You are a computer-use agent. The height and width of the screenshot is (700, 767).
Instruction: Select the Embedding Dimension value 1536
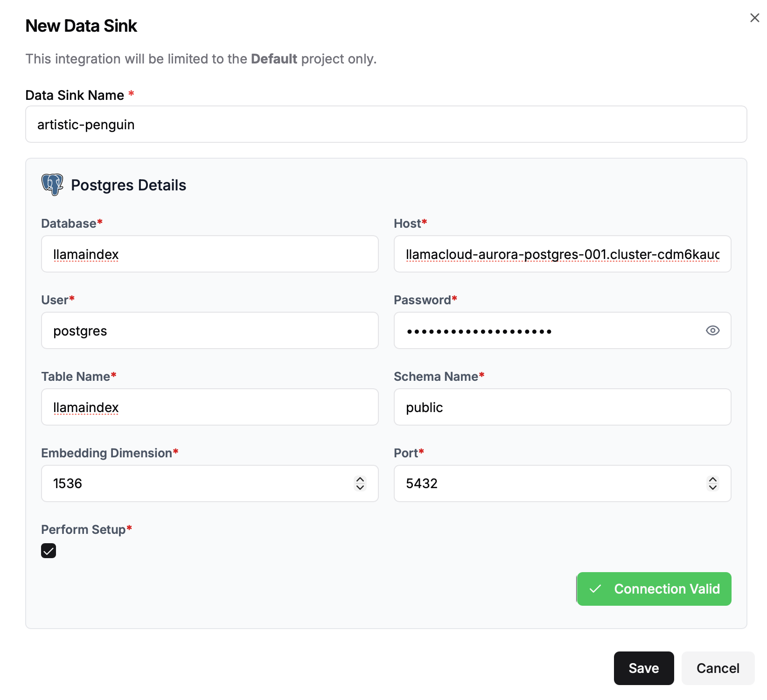click(x=187, y=483)
